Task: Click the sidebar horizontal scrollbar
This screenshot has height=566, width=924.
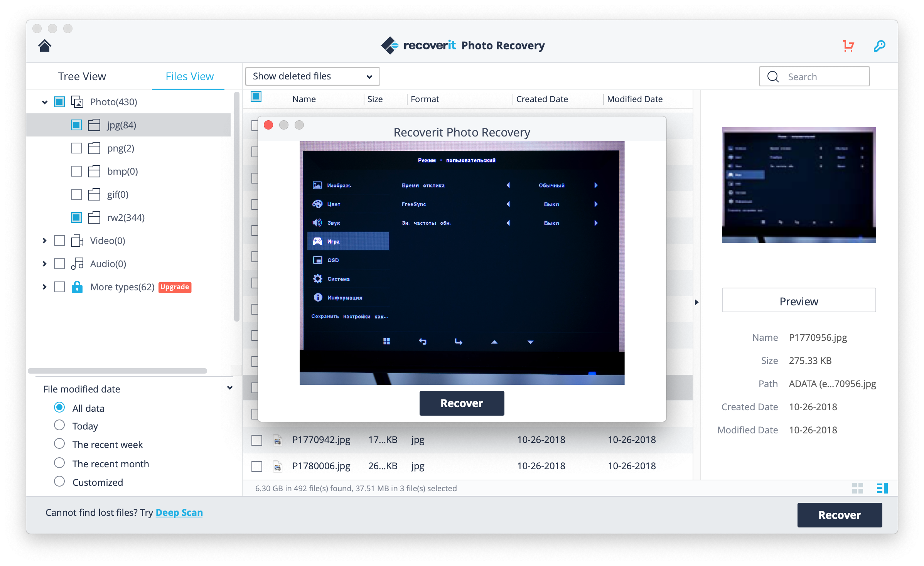Action: pyautogui.click(x=117, y=371)
